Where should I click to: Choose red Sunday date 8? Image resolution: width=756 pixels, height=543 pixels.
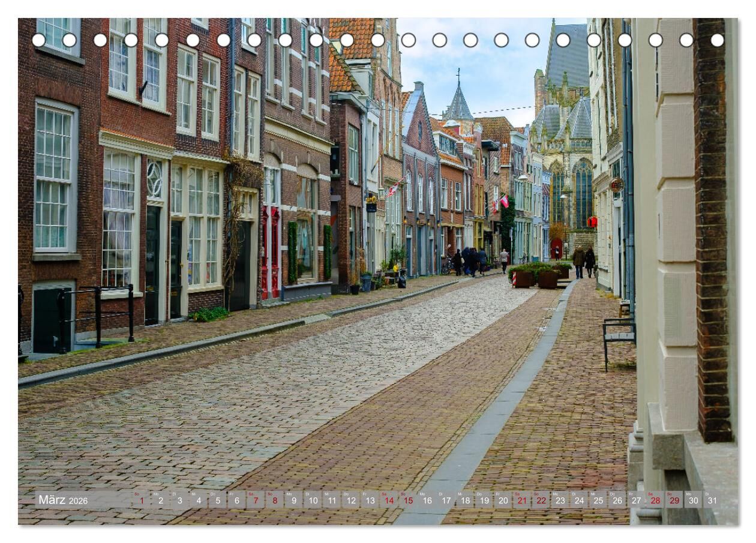tap(275, 500)
